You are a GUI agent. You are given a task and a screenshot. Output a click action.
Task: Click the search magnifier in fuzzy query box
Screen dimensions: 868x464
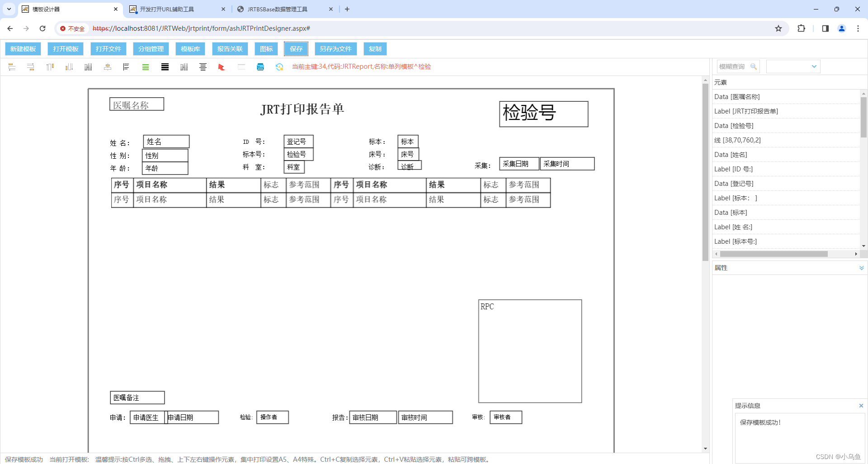(x=753, y=66)
